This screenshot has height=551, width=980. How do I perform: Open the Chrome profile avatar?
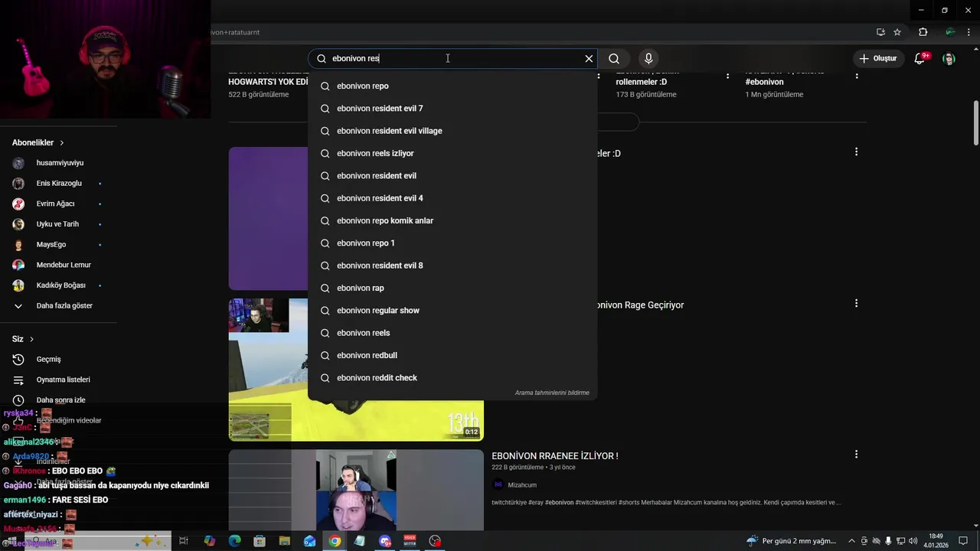pyautogui.click(x=949, y=32)
